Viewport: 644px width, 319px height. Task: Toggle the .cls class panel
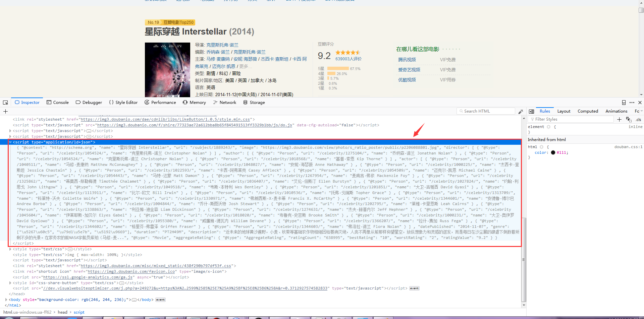click(638, 120)
